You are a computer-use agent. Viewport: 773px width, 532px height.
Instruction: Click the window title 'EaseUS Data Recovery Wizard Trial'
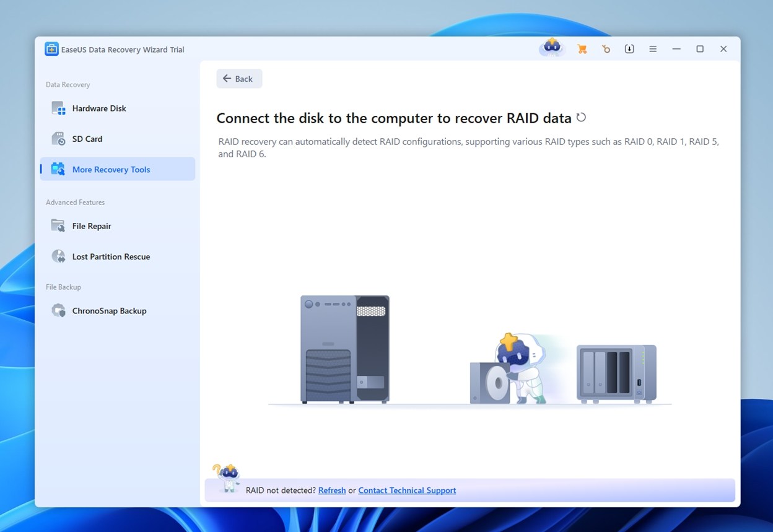click(x=123, y=50)
